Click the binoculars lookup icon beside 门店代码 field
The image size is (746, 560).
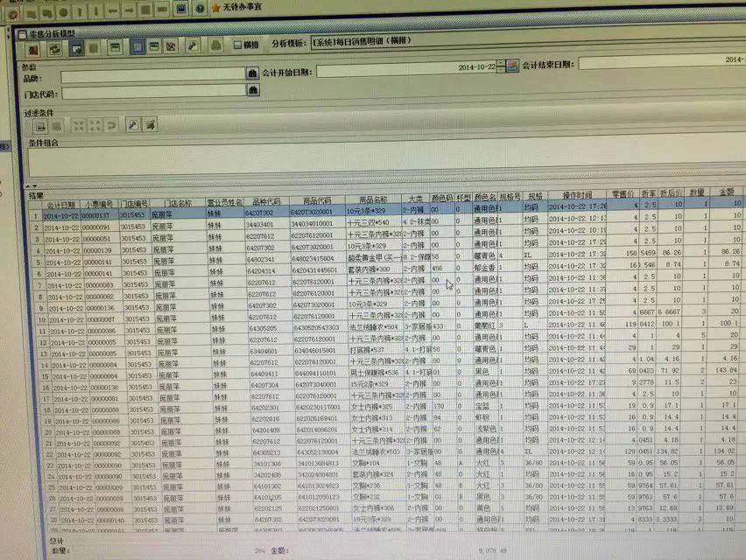click(252, 92)
